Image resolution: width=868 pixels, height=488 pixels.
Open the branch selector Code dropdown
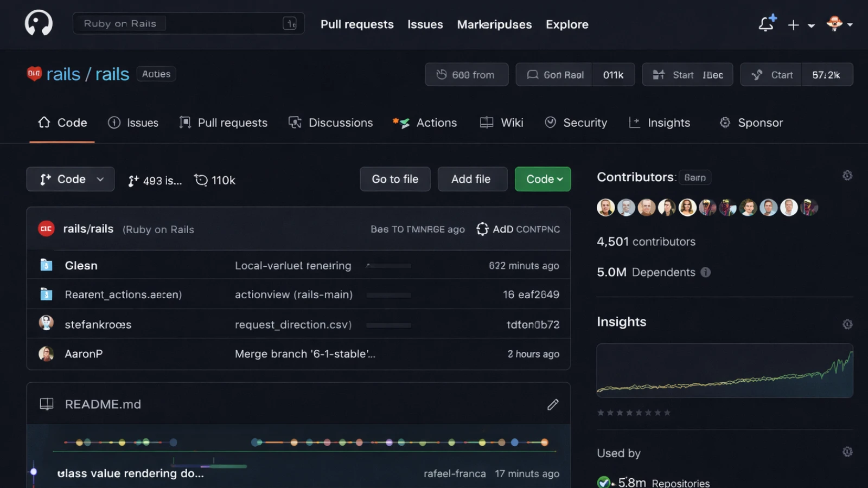click(x=70, y=179)
